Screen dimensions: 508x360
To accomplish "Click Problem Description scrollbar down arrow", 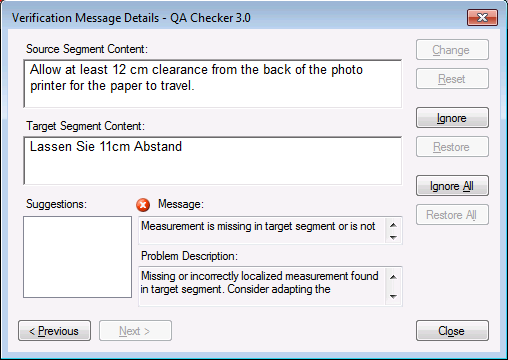I will pyautogui.click(x=393, y=296).
